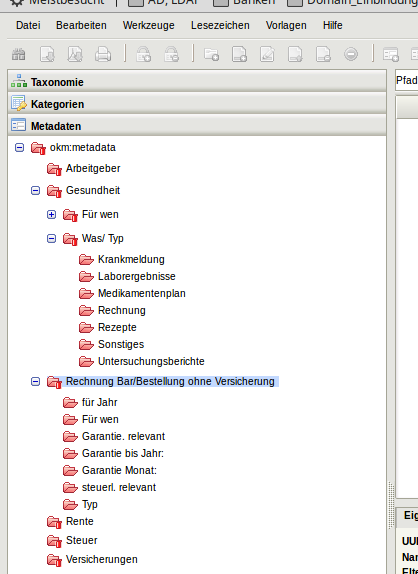Click the check-in document toolbar icon
418x574 pixels.
coord(295,55)
